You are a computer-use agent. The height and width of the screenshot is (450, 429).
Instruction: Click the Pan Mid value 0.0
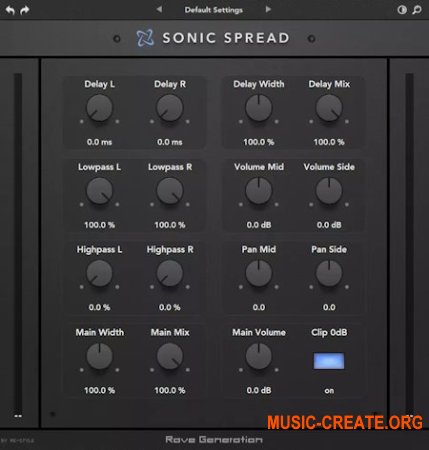[259, 307]
